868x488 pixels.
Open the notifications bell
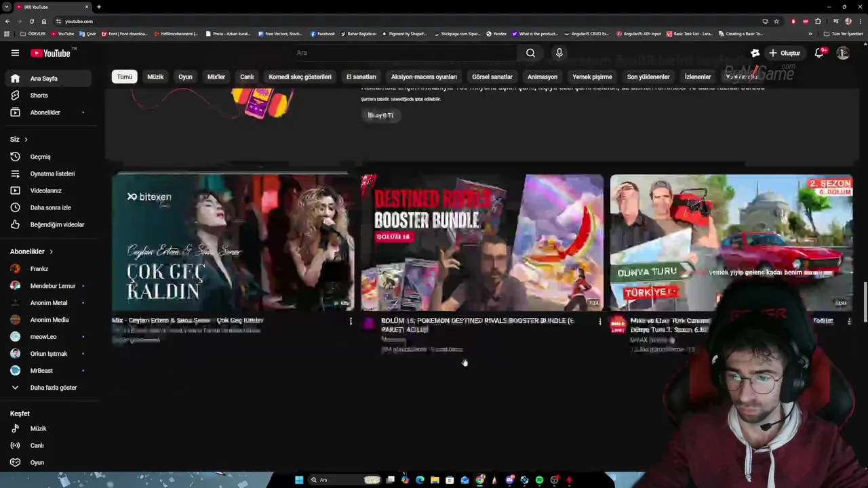819,53
